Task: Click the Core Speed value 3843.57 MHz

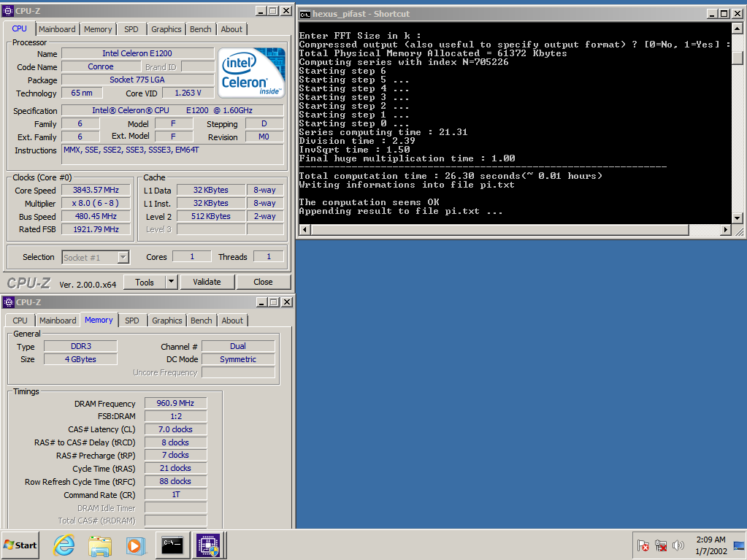Action: pos(96,190)
